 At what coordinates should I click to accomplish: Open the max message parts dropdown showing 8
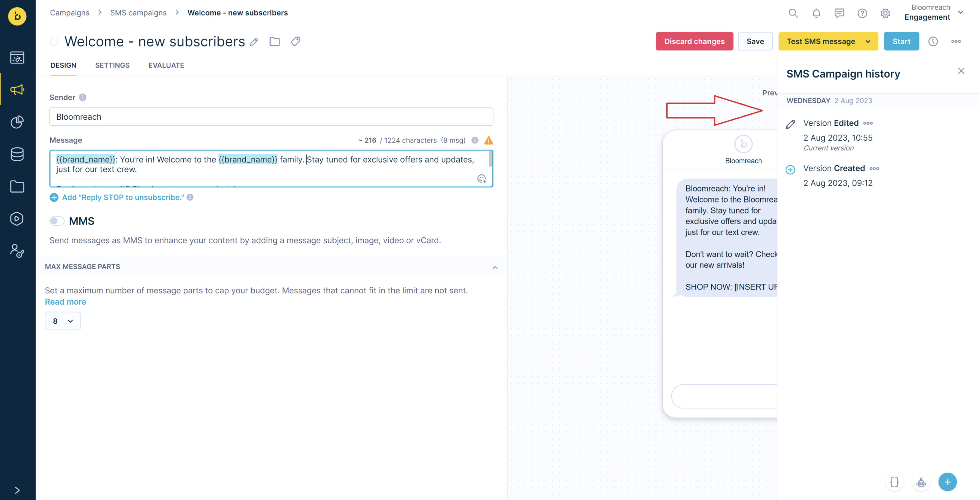coord(62,321)
